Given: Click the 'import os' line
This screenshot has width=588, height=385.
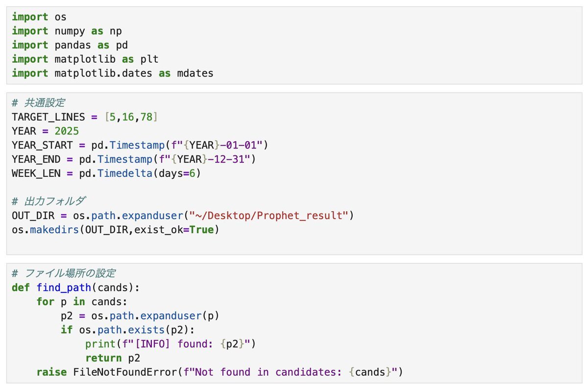Looking at the screenshot, I should [39, 17].
